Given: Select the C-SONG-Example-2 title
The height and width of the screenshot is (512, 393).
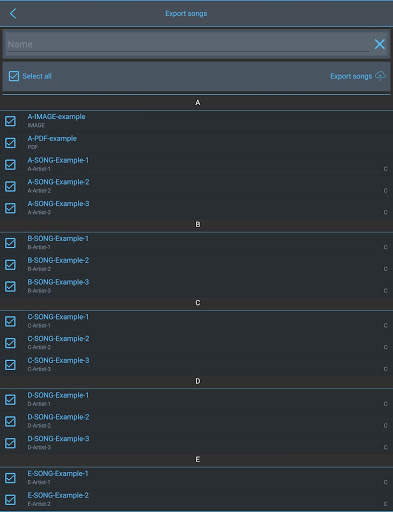Looking at the screenshot, I should click(58, 339).
